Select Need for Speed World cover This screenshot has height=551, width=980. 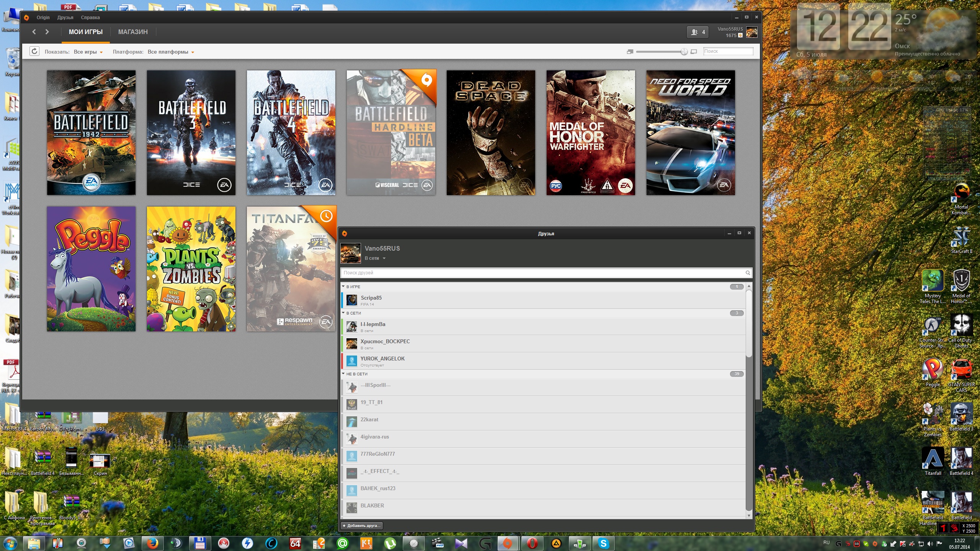[691, 133]
